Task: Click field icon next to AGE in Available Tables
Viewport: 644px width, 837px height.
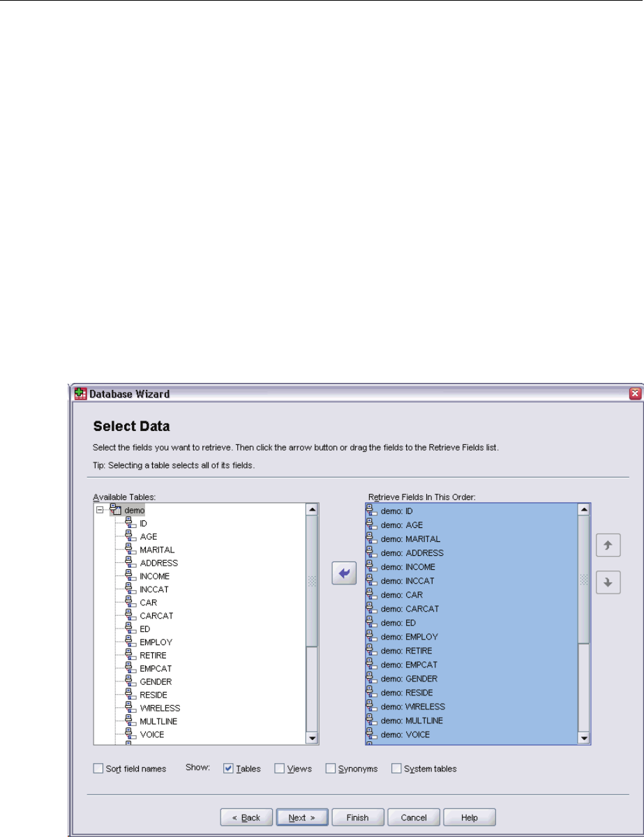Action: [x=130, y=536]
